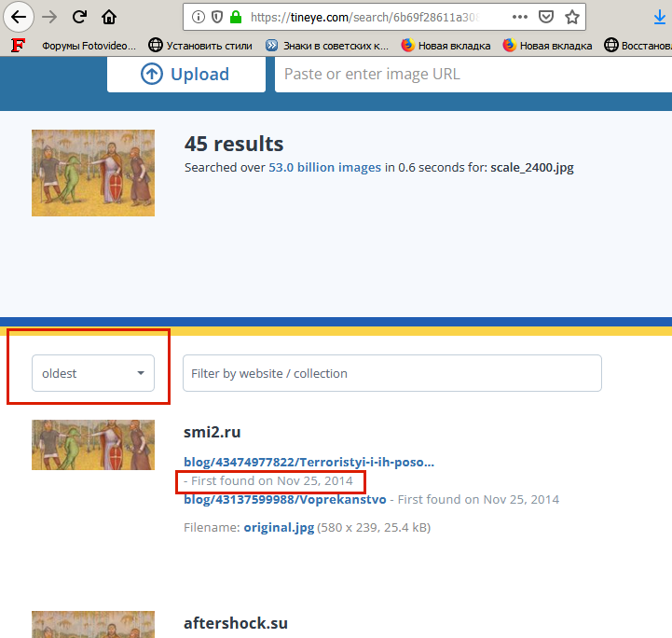672x638 pixels.
Task: Focus the Filter by website / collection field
Action: (x=392, y=373)
